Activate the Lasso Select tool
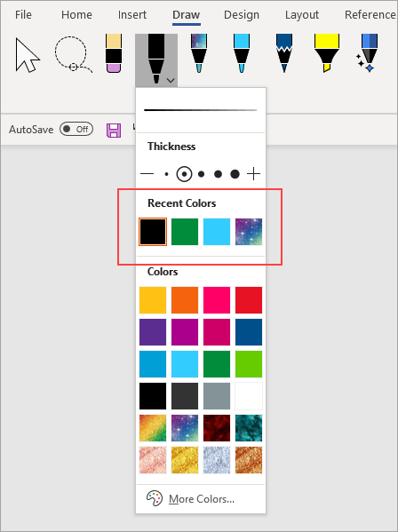This screenshot has height=532, width=398. (73, 55)
